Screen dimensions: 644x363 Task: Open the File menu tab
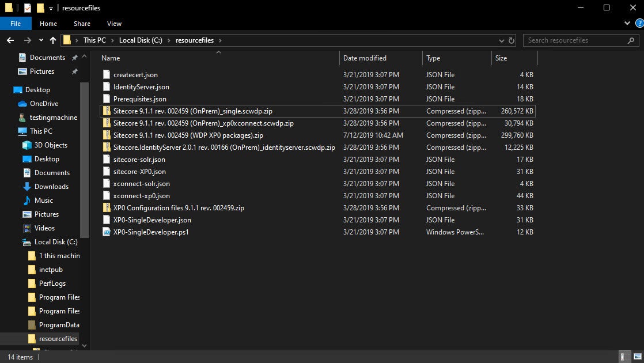16,24
